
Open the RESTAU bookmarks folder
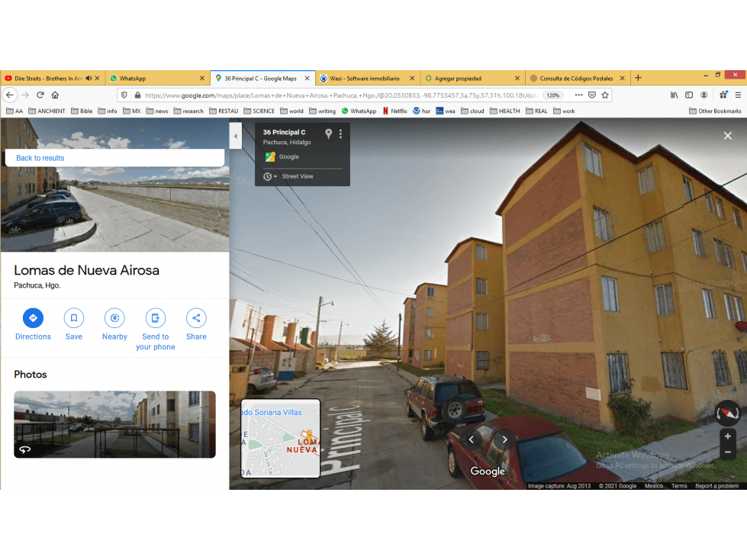[224, 111]
